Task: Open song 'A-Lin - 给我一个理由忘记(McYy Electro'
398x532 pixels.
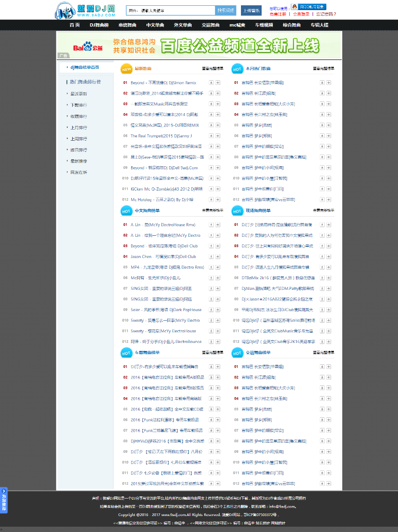Action: pyautogui.click(x=166, y=235)
